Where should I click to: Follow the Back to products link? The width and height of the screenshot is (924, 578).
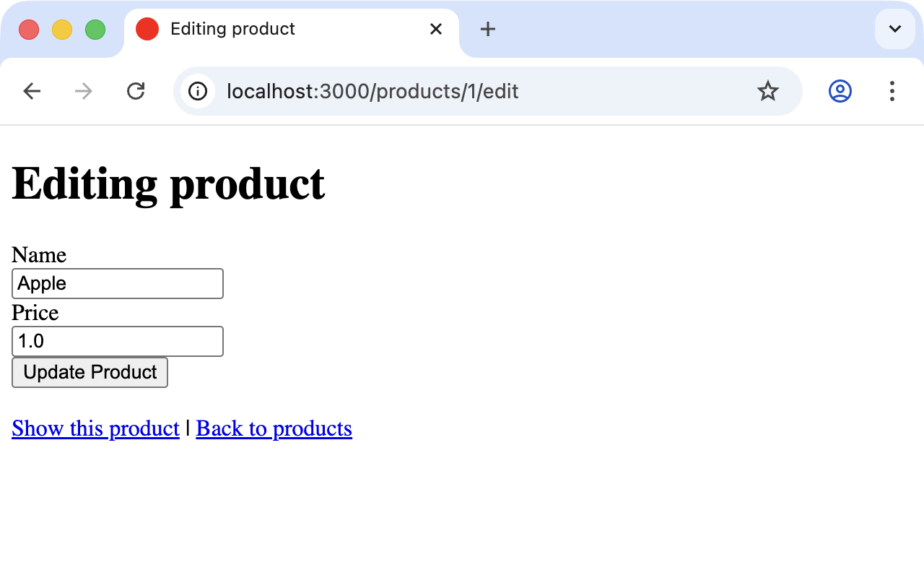point(274,428)
